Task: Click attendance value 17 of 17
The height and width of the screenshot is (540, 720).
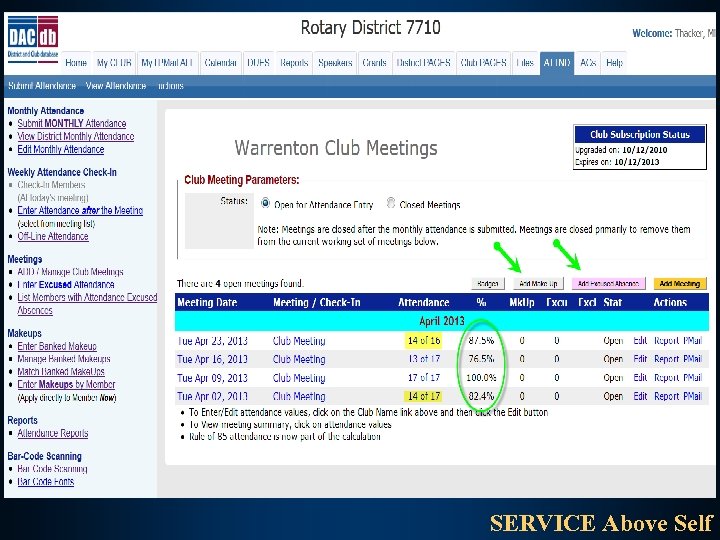Action: point(424,378)
